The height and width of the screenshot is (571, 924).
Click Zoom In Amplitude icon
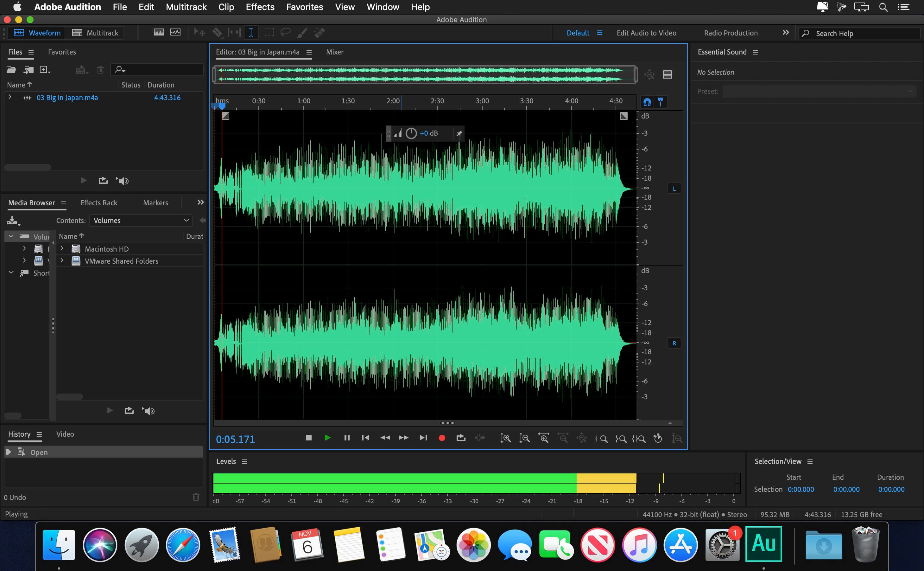coord(506,438)
